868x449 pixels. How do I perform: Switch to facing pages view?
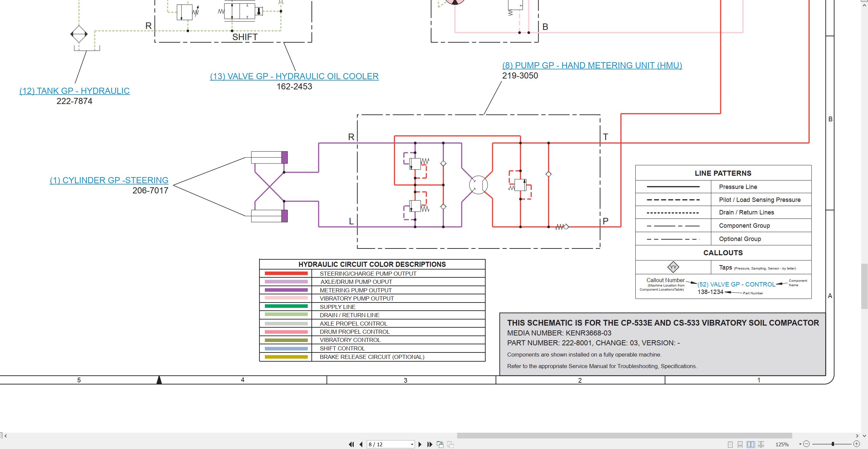(x=751, y=444)
